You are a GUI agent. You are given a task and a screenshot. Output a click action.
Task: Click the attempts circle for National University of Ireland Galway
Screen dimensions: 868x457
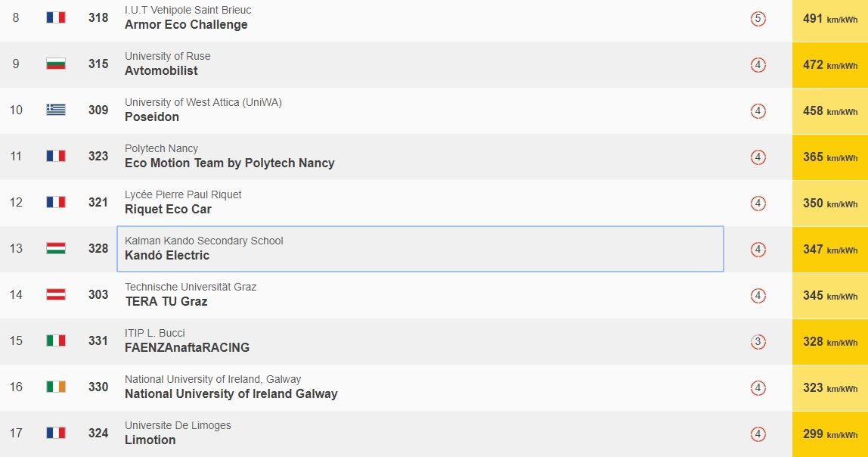coord(758,387)
